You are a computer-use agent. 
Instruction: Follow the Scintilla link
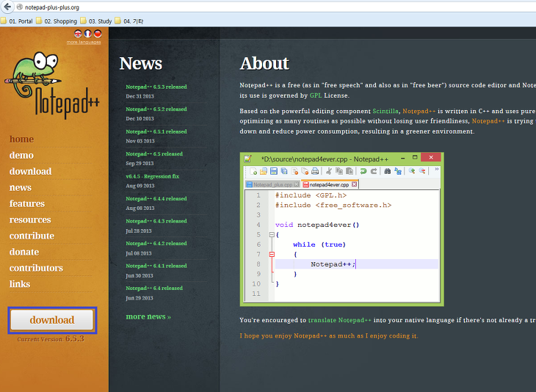[385, 111]
